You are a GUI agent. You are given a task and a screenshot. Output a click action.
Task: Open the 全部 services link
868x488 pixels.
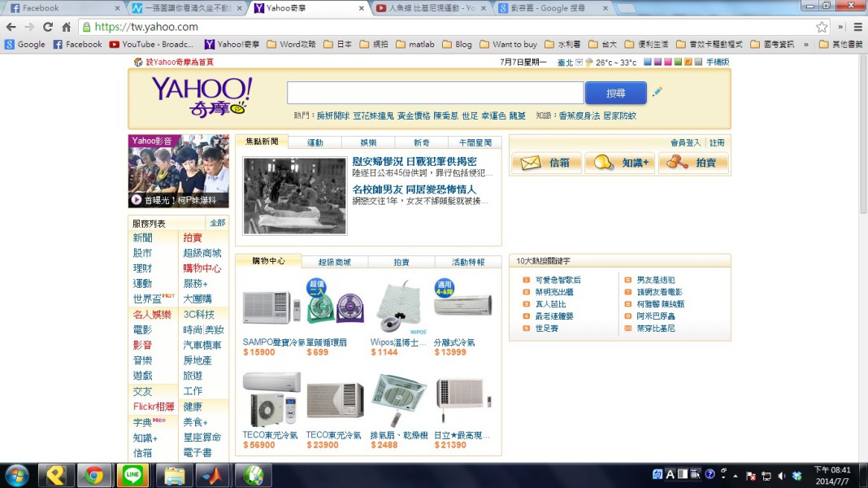click(x=218, y=223)
